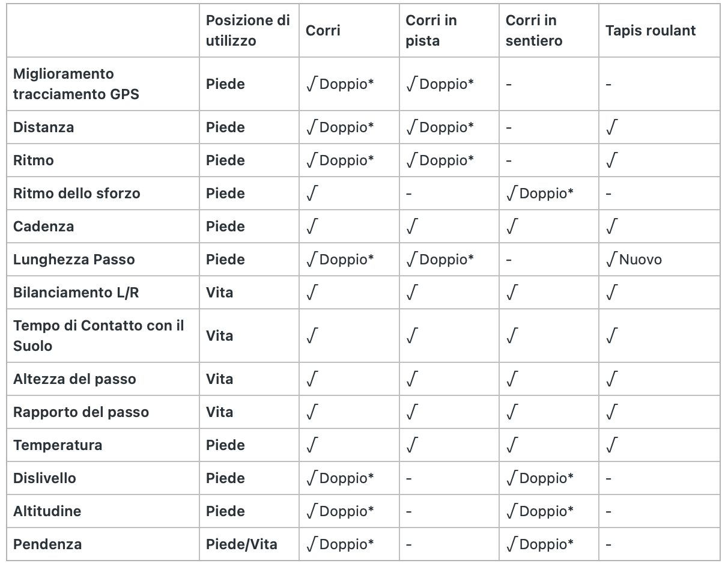Click the Corri in pista checkmark for Bilanciamento L/R
Viewport: 728px width, 566px height.
[x=412, y=293]
